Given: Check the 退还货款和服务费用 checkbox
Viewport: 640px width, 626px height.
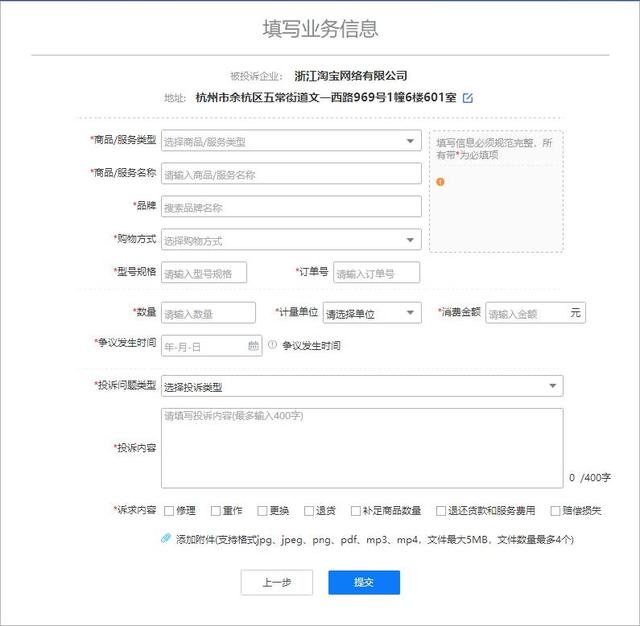Looking at the screenshot, I should coord(441,511).
